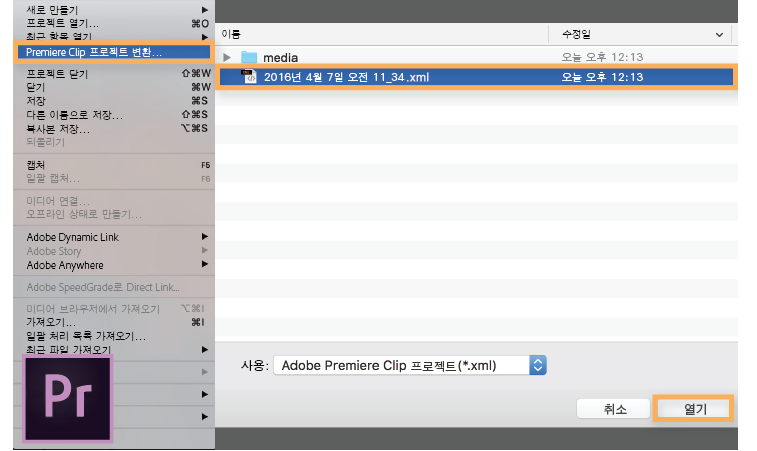
Task: Choose 가져오기 menu item
Action: pos(114,322)
